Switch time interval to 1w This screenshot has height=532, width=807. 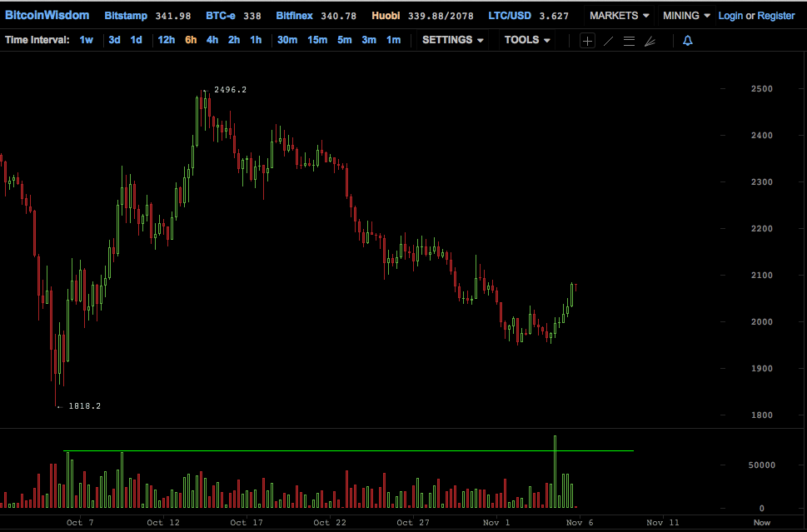click(86, 40)
